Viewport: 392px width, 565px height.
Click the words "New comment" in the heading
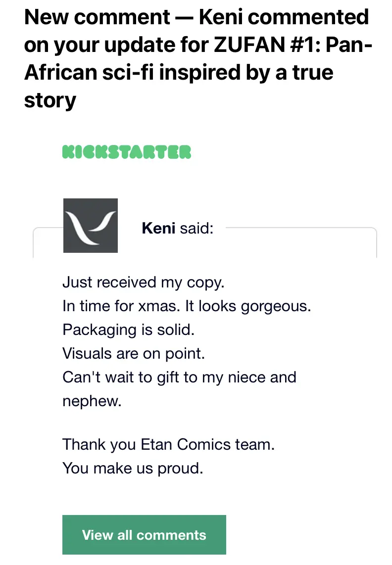97,18
